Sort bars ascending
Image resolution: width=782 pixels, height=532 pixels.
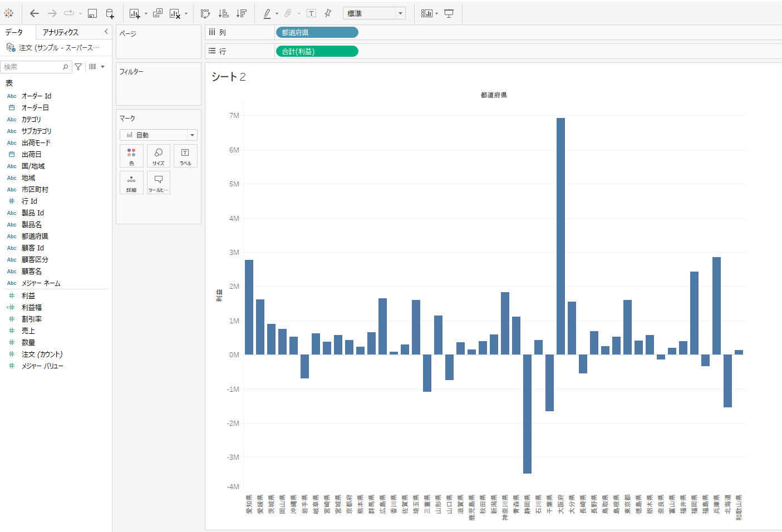coord(224,13)
